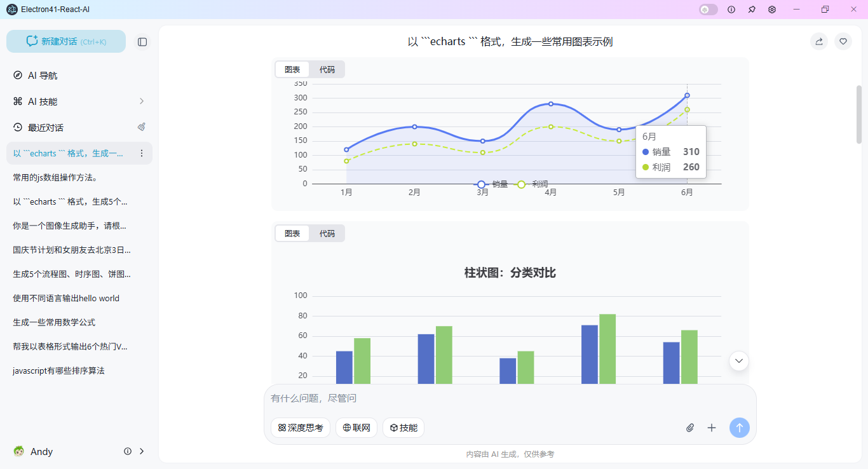Start a new chat with 新建对话
The image size is (868, 469).
pos(66,41)
